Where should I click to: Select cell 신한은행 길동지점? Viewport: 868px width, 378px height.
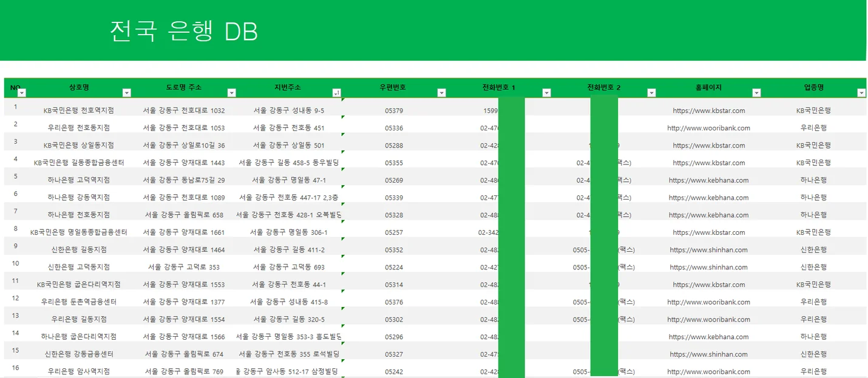click(x=79, y=250)
